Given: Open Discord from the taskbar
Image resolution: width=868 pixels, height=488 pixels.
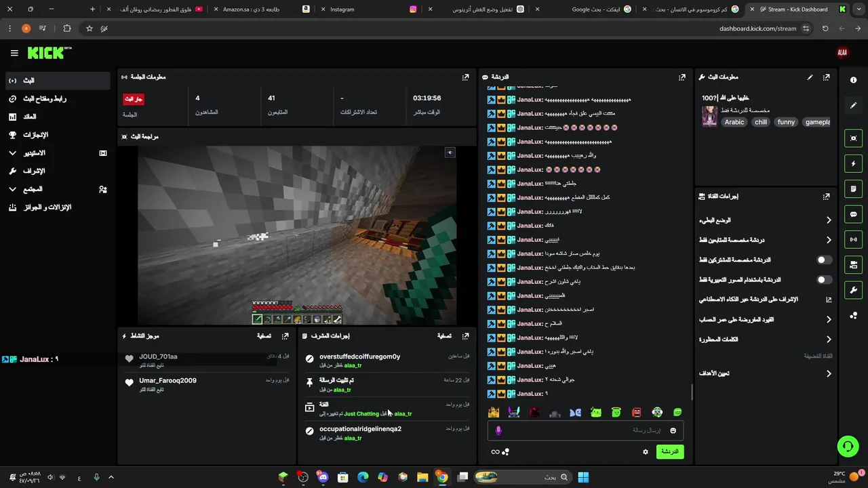Looking at the screenshot, I should click(x=322, y=477).
